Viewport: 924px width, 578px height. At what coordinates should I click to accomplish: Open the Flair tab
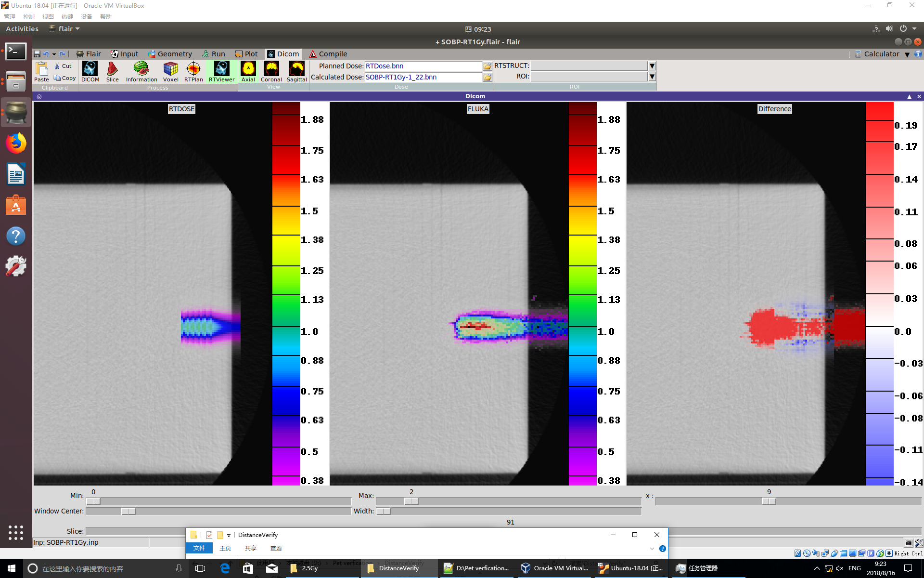click(x=89, y=54)
